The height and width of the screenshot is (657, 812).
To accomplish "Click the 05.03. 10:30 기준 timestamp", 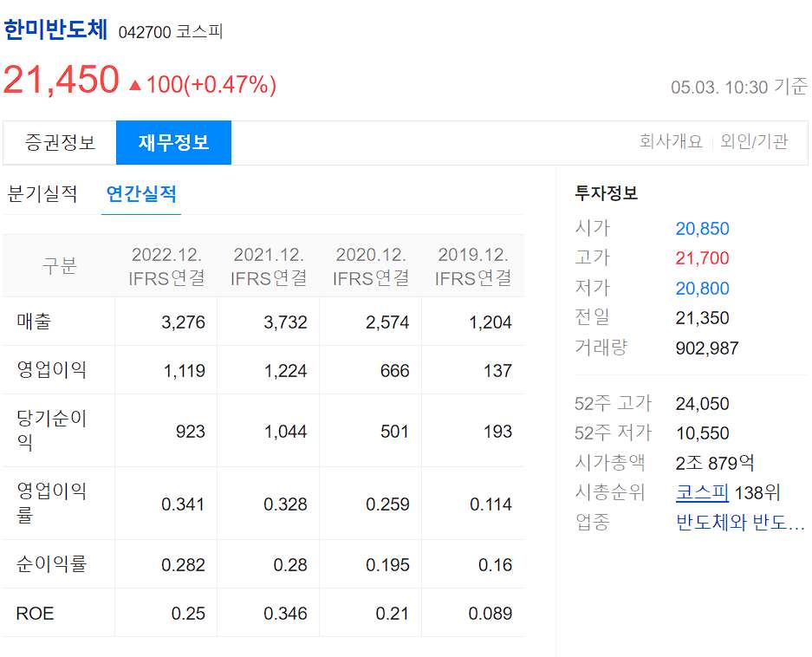I will pos(739,87).
